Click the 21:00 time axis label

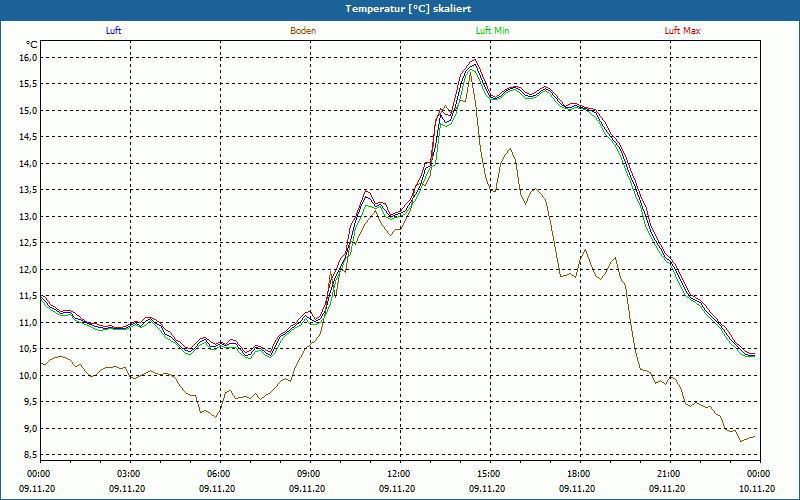click(669, 474)
